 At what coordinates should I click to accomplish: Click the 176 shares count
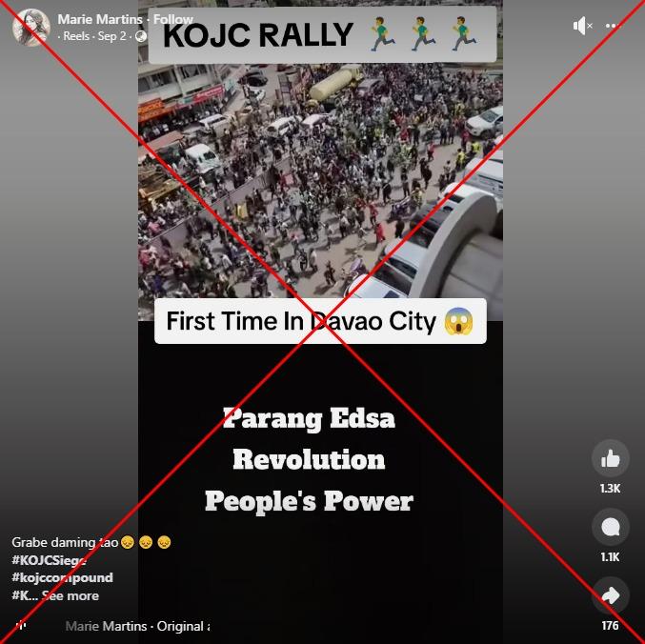tap(610, 626)
